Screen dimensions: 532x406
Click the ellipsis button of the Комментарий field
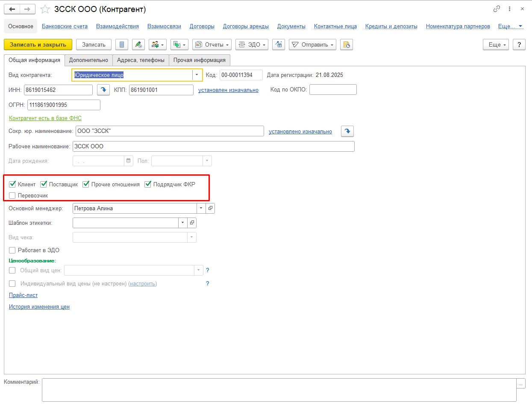click(521, 384)
